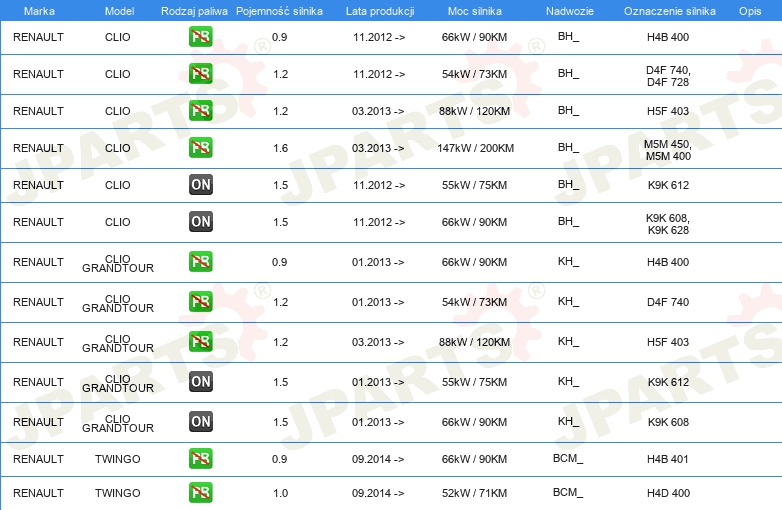
Task: Click petrol icon in Clio 1.2 54kW row
Action: point(200,73)
